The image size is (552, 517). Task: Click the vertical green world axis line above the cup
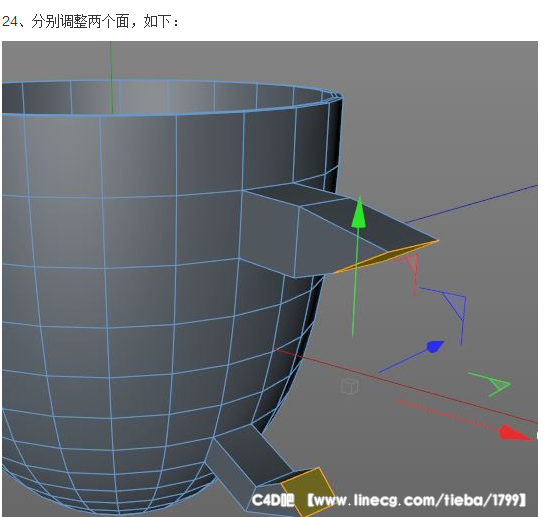(x=111, y=77)
